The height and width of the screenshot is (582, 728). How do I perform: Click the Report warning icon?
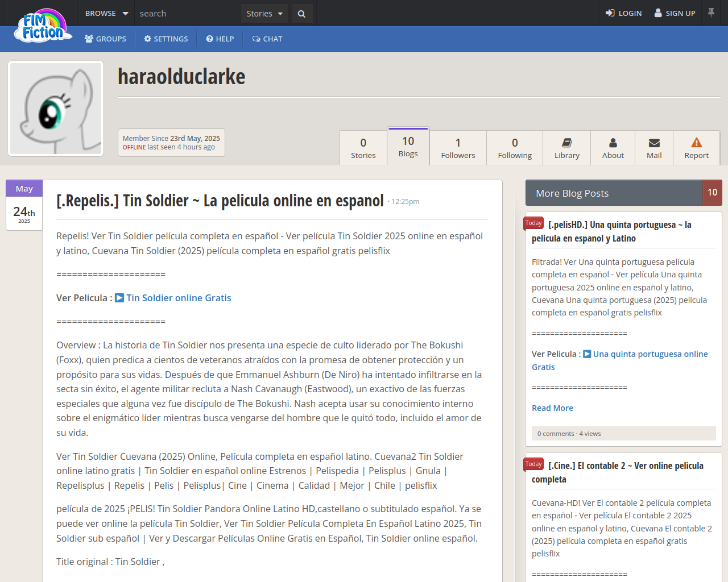point(697,143)
